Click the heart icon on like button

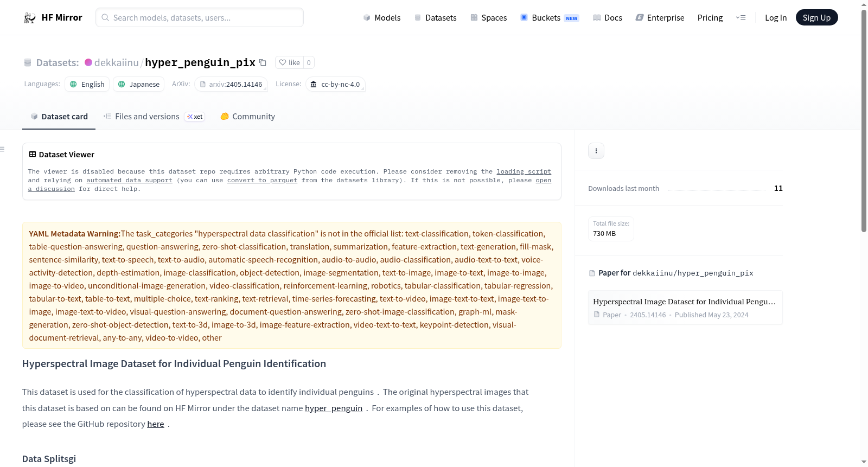click(283, 62)
